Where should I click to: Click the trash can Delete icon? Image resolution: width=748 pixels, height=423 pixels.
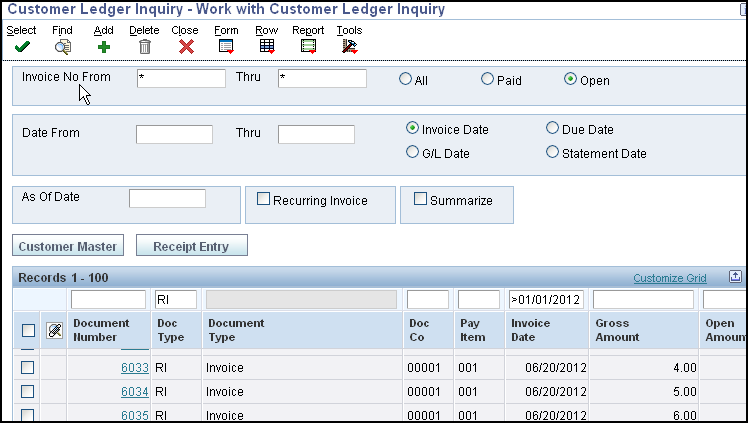(145, 47)
